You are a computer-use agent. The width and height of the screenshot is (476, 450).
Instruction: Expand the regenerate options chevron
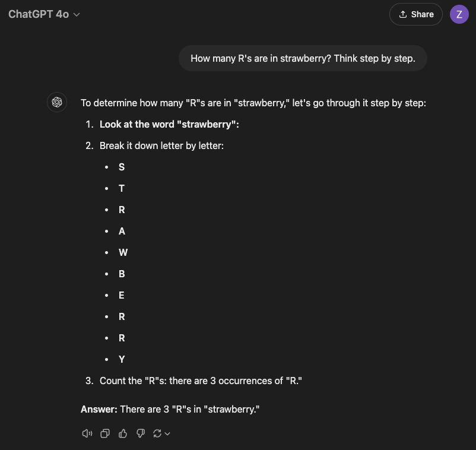pyautogui.click(x=167, y=433)
